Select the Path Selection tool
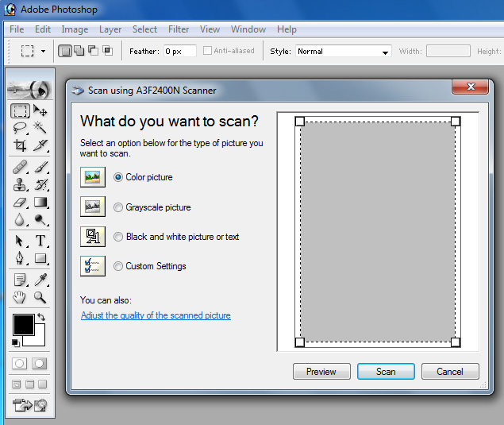 pyautogui.click(x=20, y=241)
